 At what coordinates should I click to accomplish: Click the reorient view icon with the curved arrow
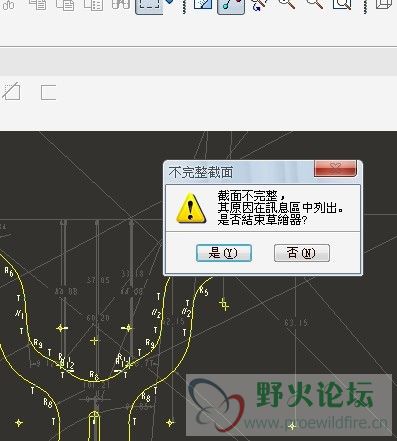point(259,5)
